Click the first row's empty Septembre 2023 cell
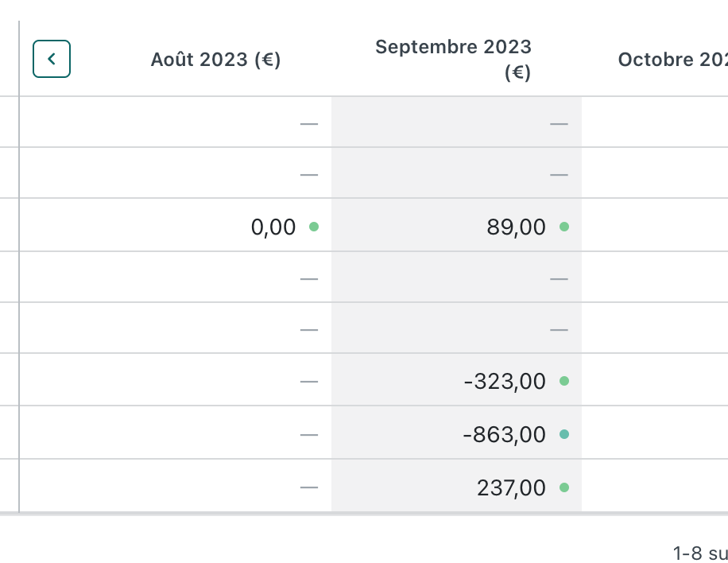The width and height of the screenshot is (728, 563). (x=559, y=123)
